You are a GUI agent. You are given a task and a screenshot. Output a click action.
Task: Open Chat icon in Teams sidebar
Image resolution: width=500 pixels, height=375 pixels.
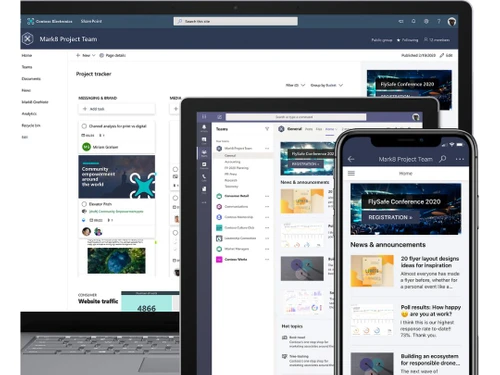pos(204,140)
